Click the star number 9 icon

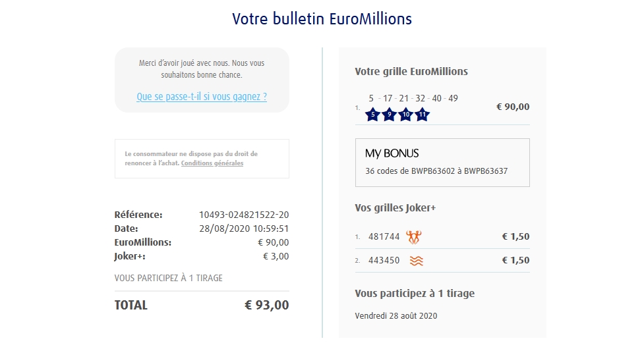click(x=389, y=115)
